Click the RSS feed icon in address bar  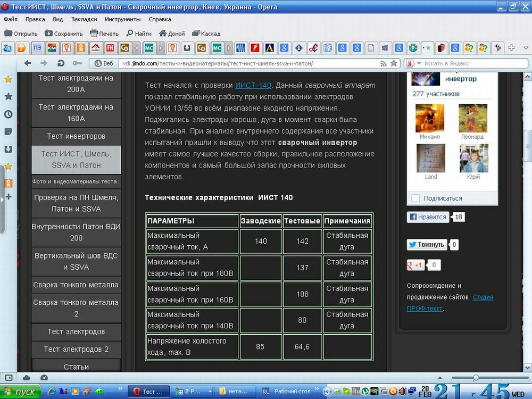tap(383, 63)
